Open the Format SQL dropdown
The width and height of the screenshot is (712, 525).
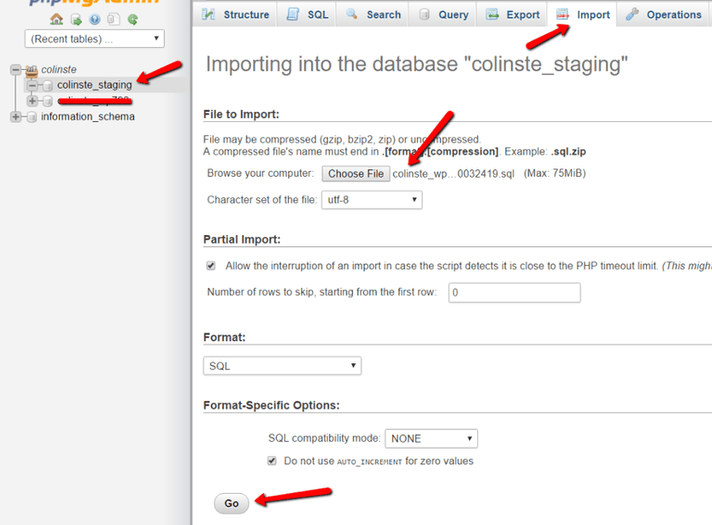pyautogui.click(x=282, y=366)
